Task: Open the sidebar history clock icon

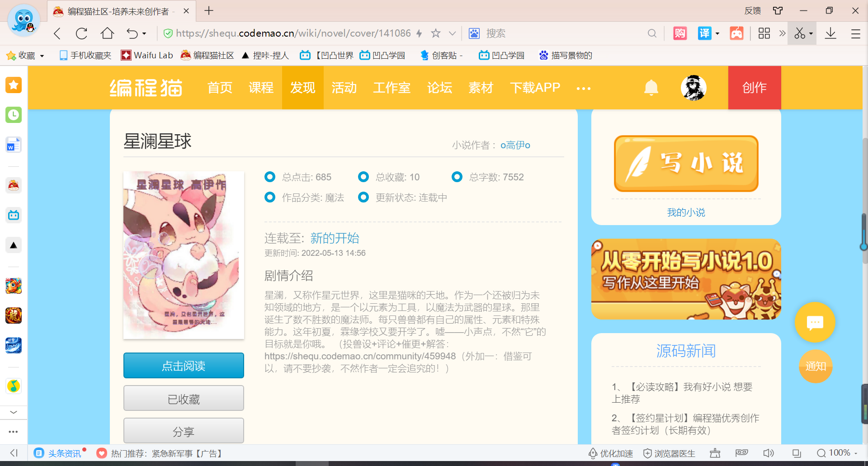Action: click(x=14, y=115)
